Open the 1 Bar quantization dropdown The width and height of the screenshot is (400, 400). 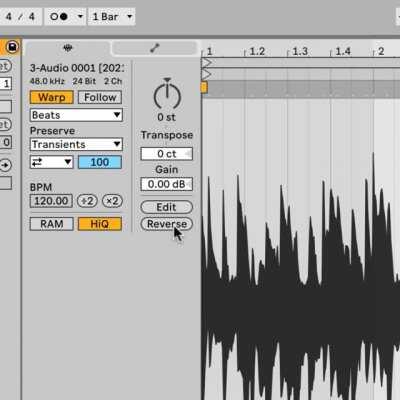coord(111,16)
